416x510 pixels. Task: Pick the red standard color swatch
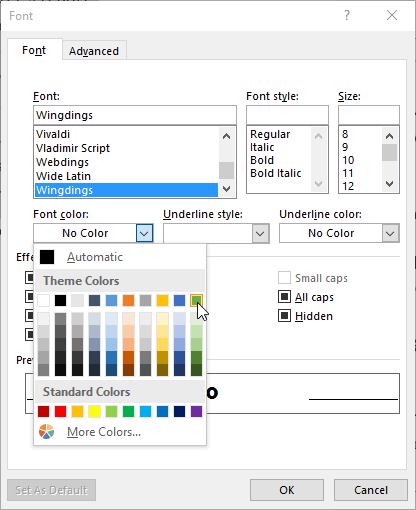60,411
